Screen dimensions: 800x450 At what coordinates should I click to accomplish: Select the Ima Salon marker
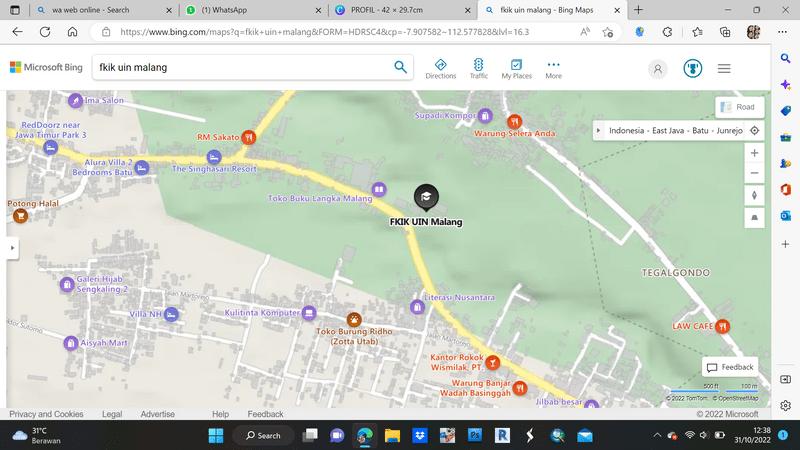click(x=76, y=101)
